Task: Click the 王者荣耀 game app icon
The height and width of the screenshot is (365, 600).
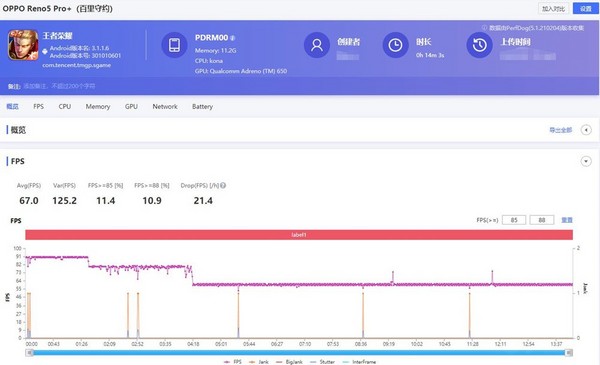Action: click(23, 45)
